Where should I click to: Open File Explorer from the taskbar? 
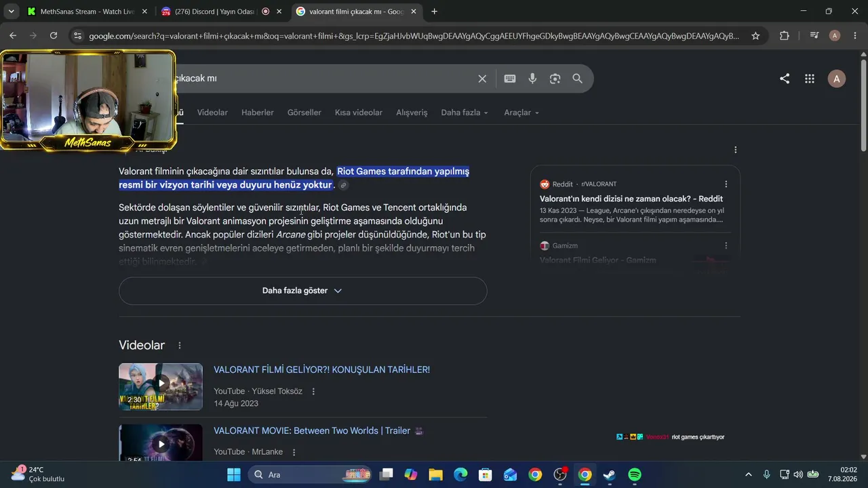click(435, 474)
